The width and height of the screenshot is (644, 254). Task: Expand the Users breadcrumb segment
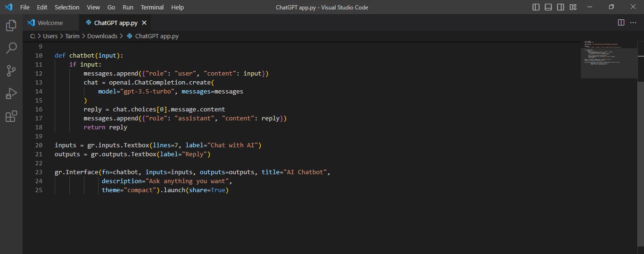tap(50, 36)
